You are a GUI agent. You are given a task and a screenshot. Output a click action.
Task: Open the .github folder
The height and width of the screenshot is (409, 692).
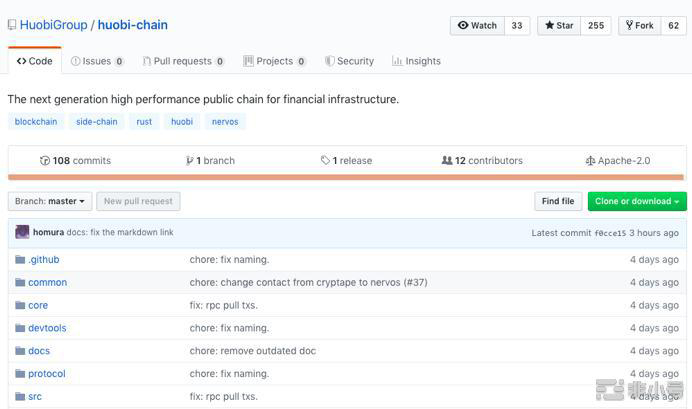(x=44, y=259)
